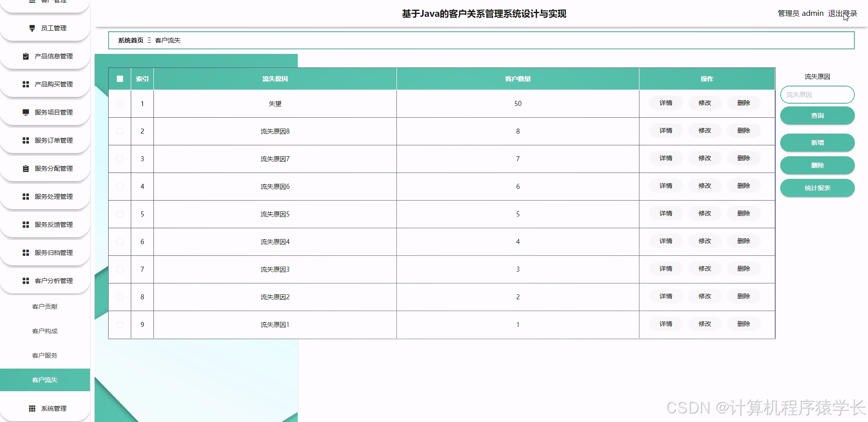Select the 服务反馈管理 sidebar icon
Image resolution: width=868 pixels, height=422 pixels.
pyautogui.click(x=25, y=225)
